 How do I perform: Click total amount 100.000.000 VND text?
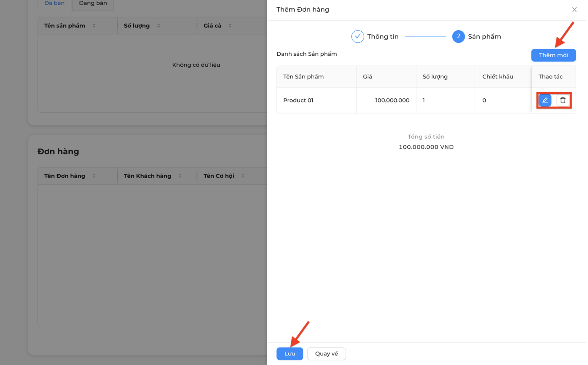tap(426, 147)
